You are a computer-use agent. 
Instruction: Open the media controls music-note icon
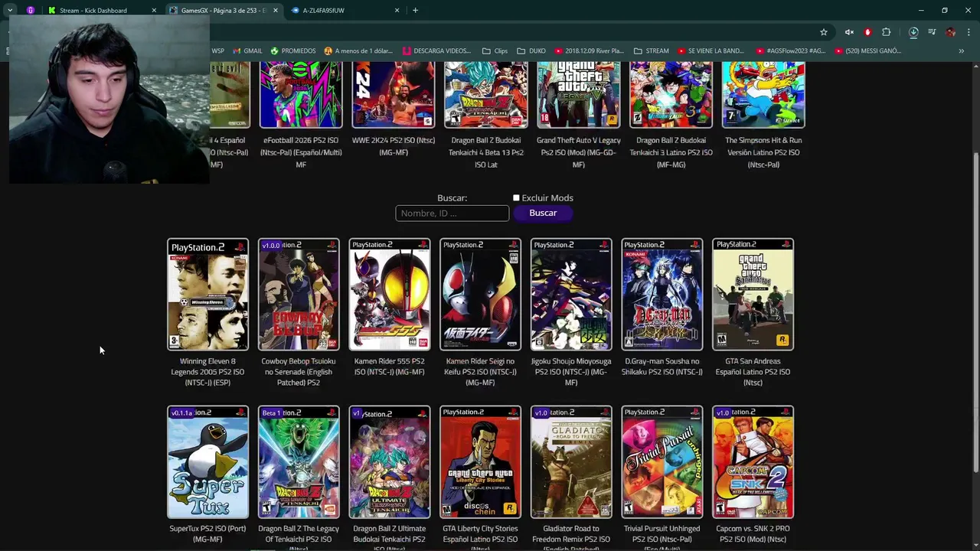932,32
